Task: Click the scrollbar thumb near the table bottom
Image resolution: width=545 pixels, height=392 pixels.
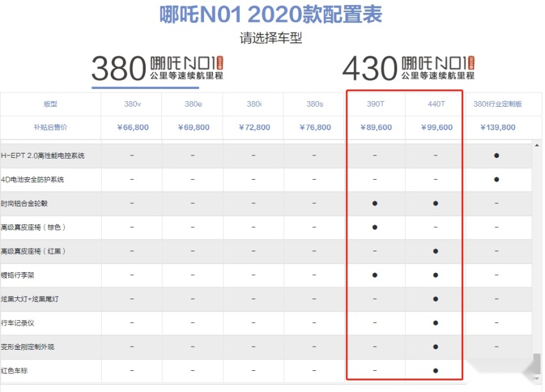Action: tap(537, 363)
